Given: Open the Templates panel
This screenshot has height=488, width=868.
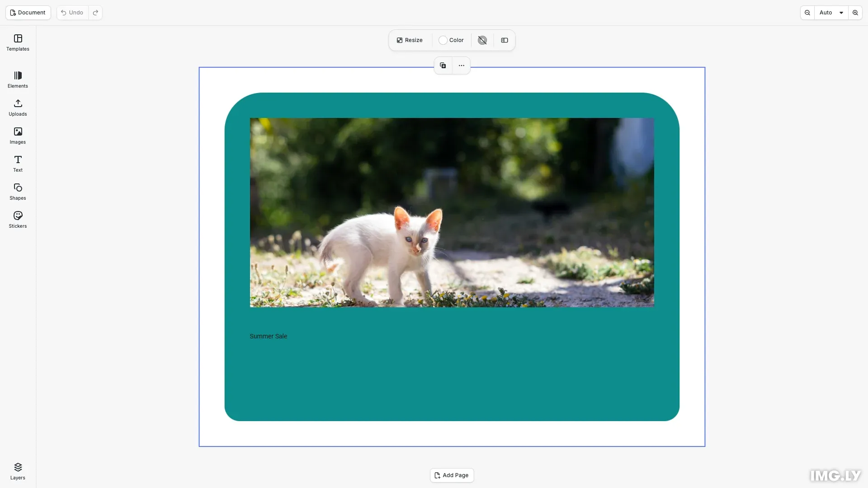Looking at the screenshot, I should click(x=18, y=42).
